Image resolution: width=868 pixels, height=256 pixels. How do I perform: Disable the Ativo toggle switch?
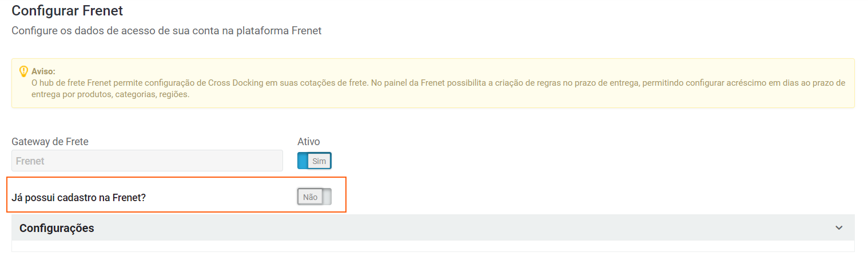tap(314, 161)
